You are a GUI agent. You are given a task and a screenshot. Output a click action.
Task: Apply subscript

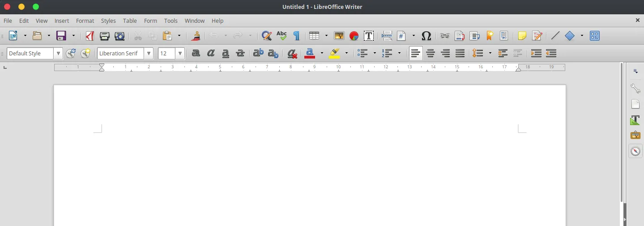(273, 54)
